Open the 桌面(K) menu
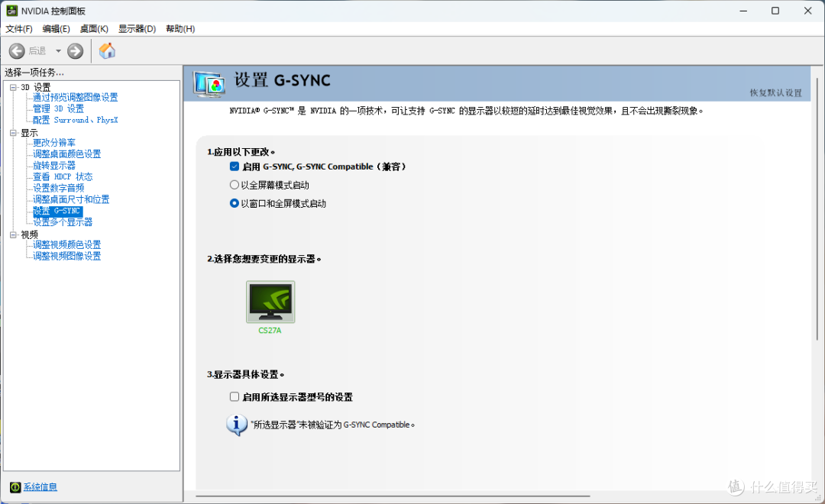The image size is (825, 504). point(94,29)
